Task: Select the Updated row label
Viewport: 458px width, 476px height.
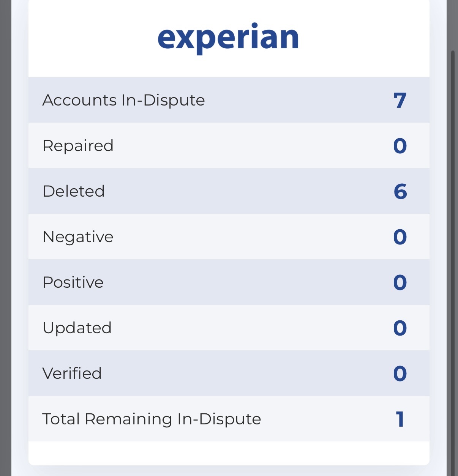Action: (x=77, y=328)
